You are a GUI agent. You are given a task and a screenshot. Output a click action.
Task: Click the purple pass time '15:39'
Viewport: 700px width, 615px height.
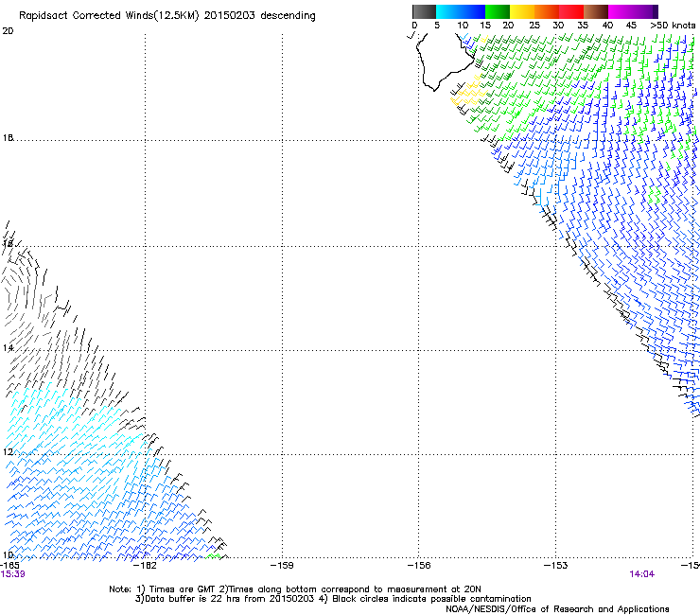click(13, 574)
